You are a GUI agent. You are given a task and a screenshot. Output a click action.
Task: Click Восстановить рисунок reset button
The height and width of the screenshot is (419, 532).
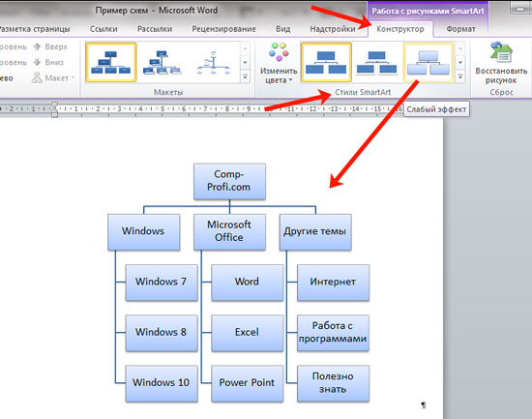coord(501,64)
